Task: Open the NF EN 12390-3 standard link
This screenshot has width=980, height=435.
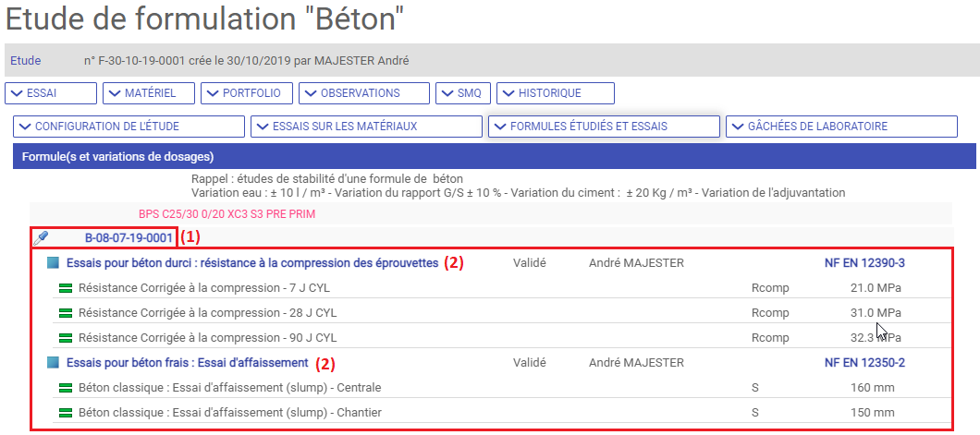Action: 864,263
